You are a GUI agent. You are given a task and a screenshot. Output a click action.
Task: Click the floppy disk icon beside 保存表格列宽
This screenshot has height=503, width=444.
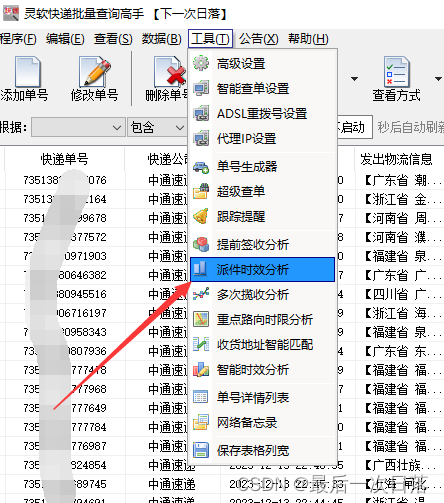pyautogui.click(x=201, y=450)
